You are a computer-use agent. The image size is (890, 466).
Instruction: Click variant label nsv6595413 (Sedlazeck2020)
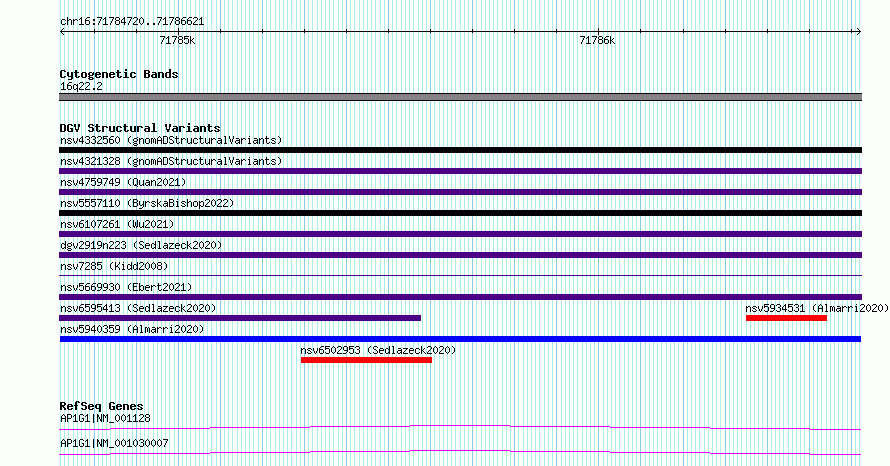coord(138,308)
